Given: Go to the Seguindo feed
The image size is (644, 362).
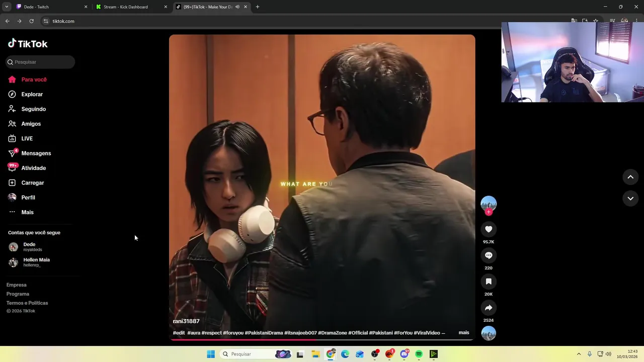Looking at the screenshot, I should 27,109.
